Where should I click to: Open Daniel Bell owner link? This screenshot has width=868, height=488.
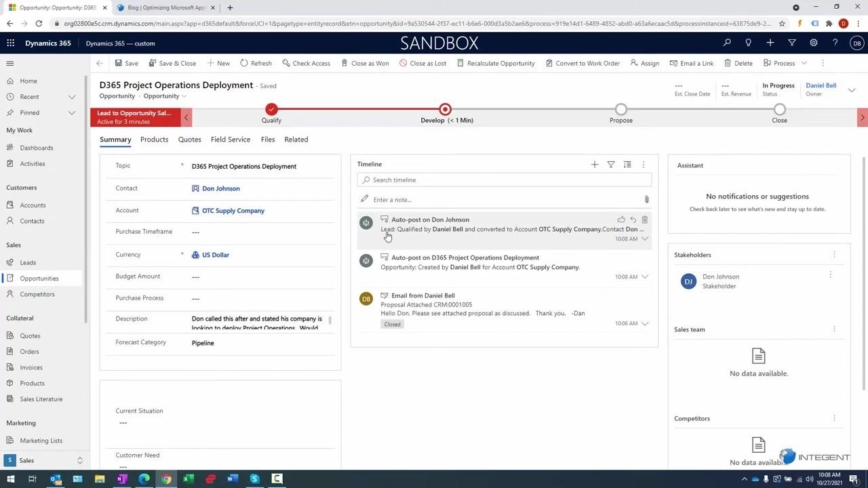(x=821, y=85)
